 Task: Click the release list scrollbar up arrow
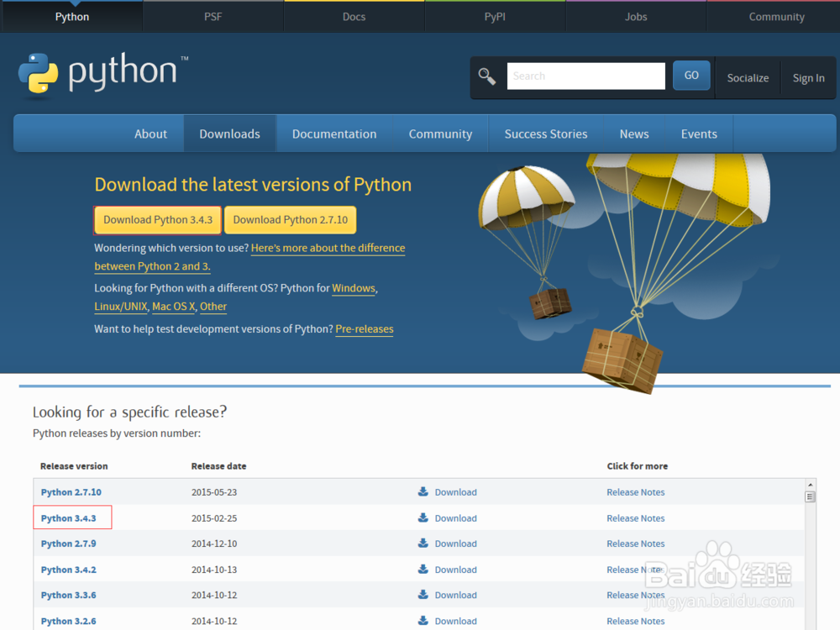pyautogui.click(x=810, y=485)
